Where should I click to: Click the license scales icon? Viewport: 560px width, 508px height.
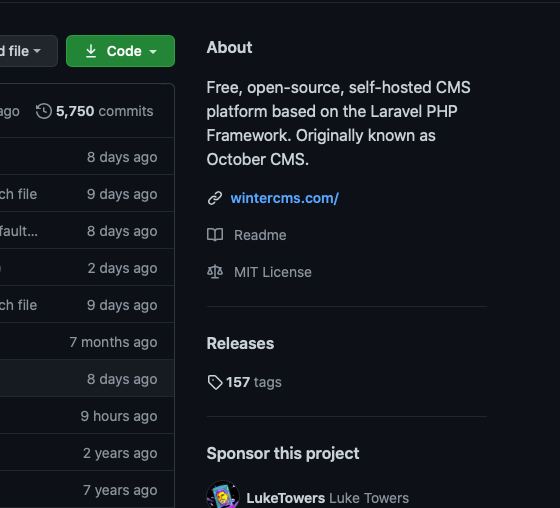click(215, 272)
